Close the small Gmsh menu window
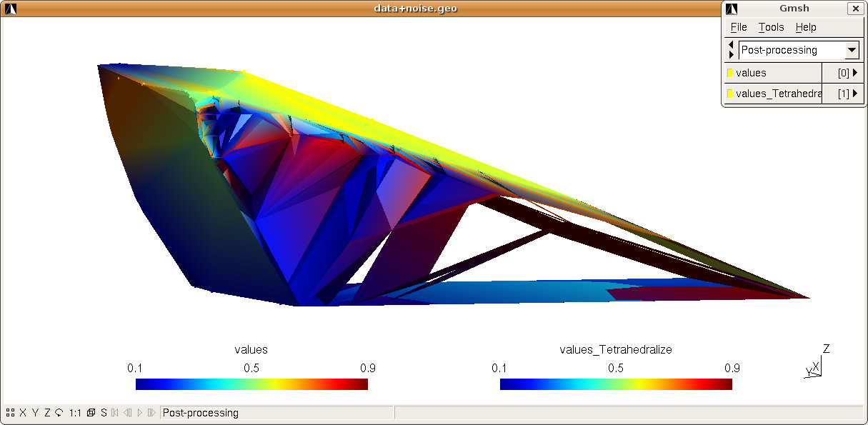The height and width of the screenshot is (425, 868). (x=854, y=9)
